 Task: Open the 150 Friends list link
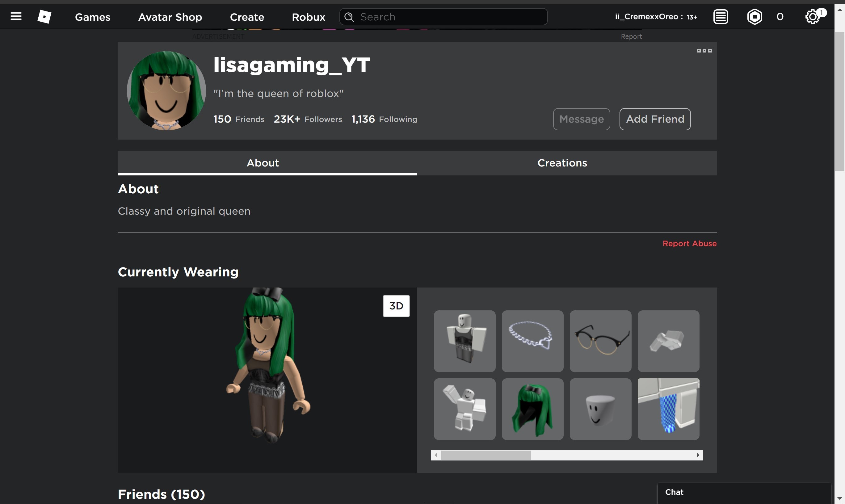click(x=238, y=119)
